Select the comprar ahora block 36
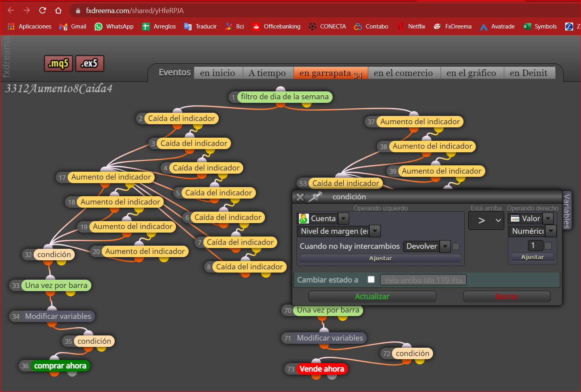The image size is (581, 392). click(x=60, y=366)
